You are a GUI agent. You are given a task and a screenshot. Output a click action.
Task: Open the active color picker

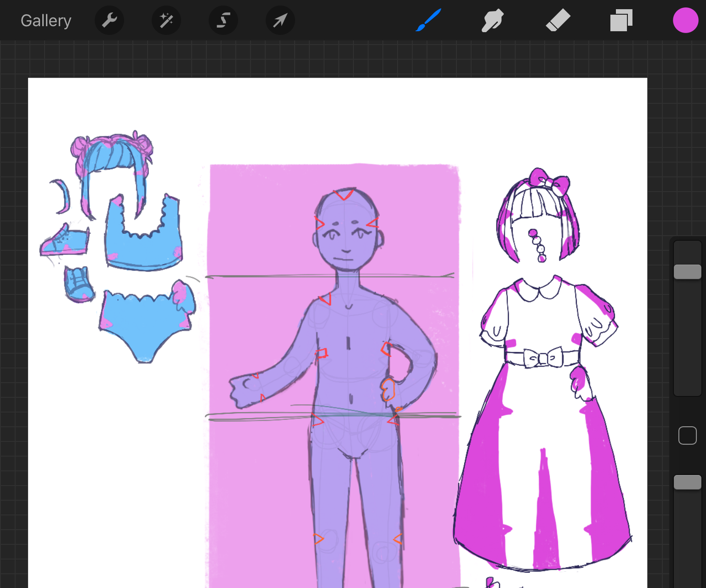(685, 20)
